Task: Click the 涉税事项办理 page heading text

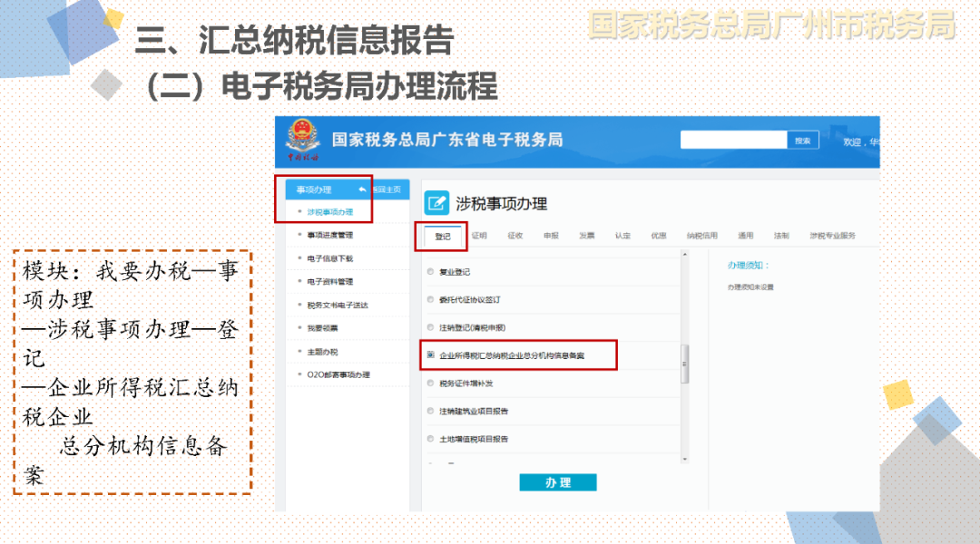Action: point(501,204)
